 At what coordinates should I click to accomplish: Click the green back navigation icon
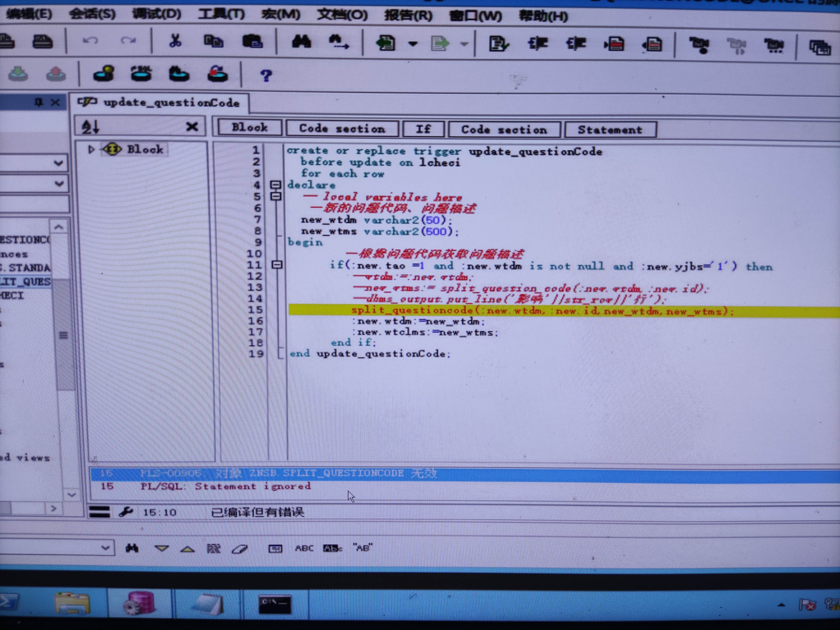385,43
